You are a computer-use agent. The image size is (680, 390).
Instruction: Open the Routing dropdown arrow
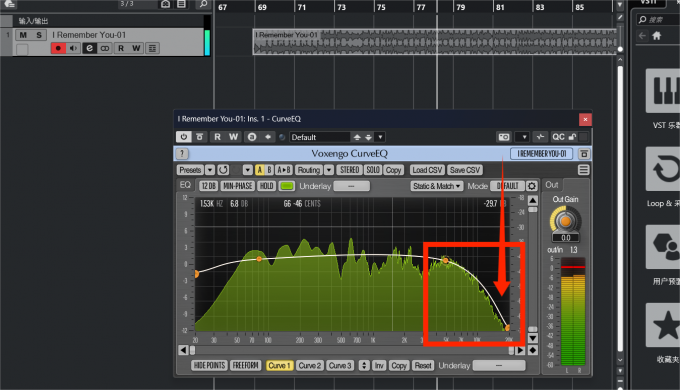coord(329,170)
